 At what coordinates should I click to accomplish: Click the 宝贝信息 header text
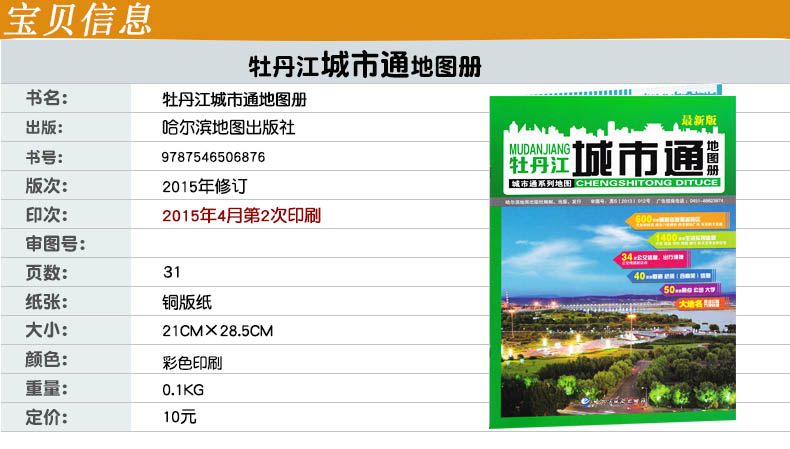[x=79, y=19]
